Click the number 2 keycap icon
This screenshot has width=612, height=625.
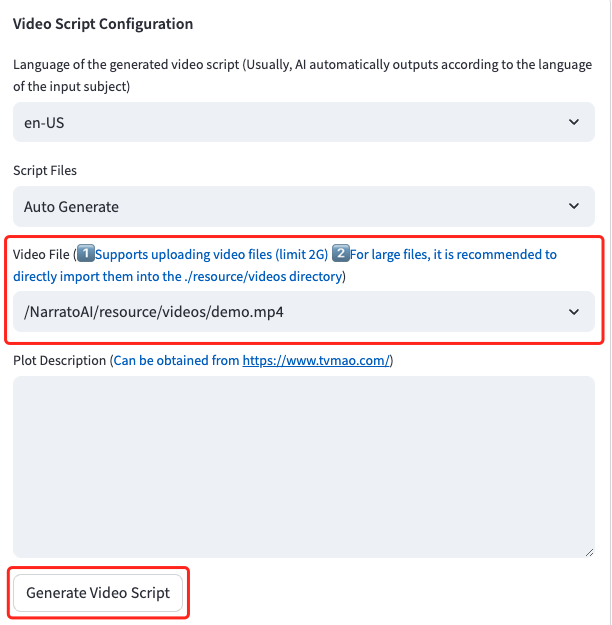click(x=340, y=255)
